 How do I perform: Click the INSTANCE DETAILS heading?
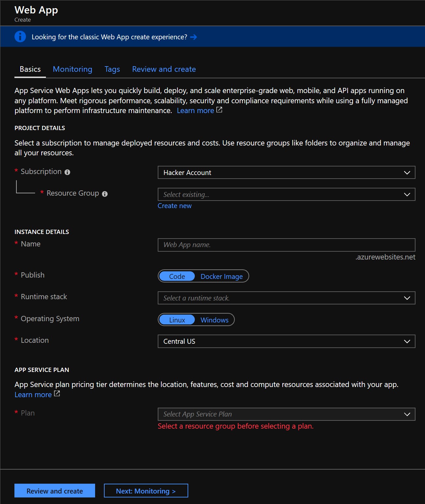pos(42,232)
